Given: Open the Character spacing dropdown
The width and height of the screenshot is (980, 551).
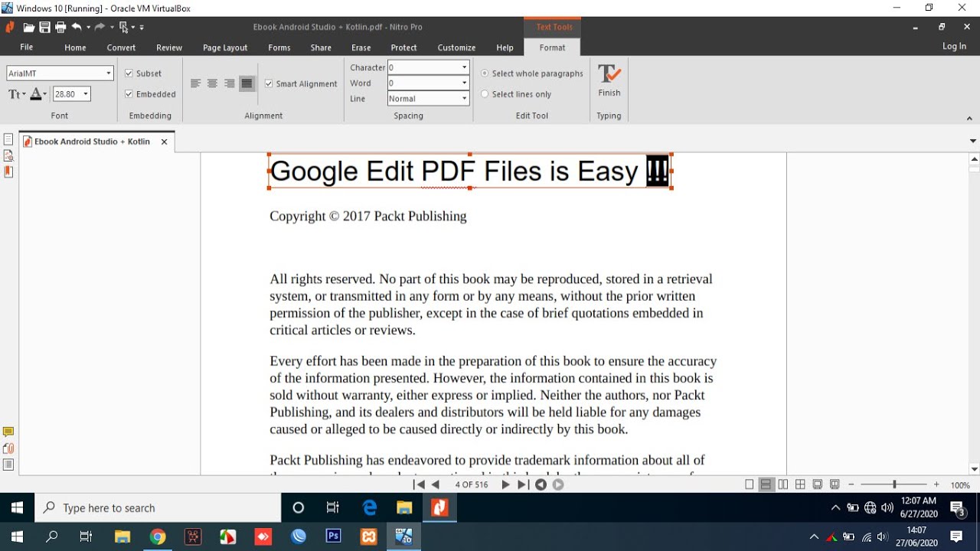Looking at the screenshot, I should click(x=464, y=67).
